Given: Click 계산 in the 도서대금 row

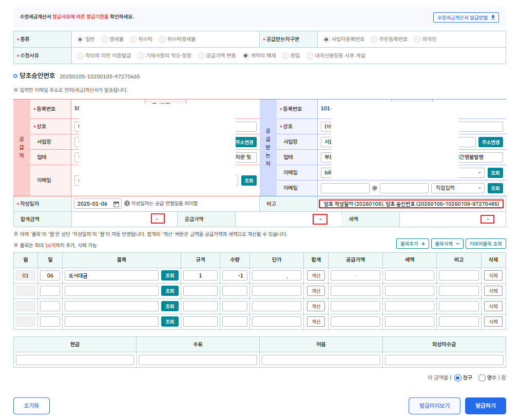Looking at the screenshot, I should click(316, 275).
